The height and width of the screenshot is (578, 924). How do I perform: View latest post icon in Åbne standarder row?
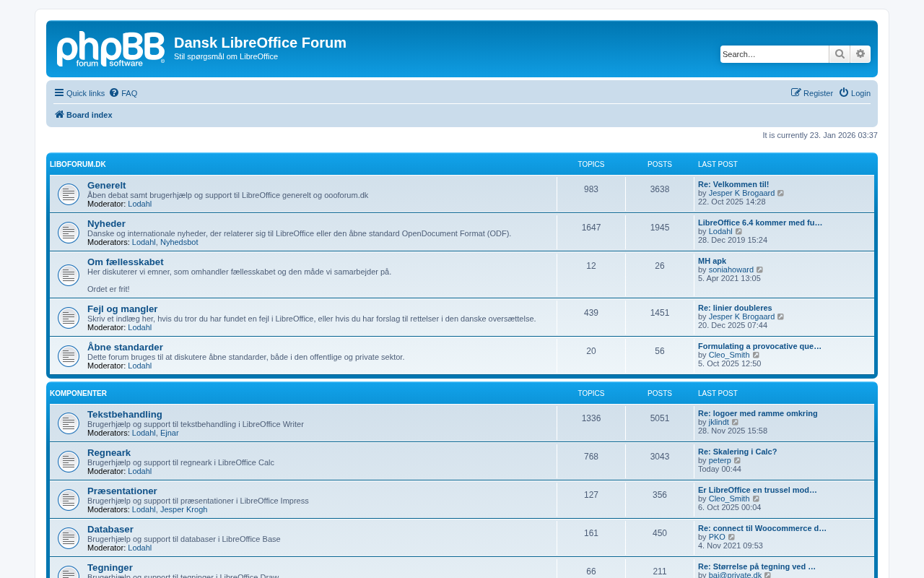coord(757,355)
